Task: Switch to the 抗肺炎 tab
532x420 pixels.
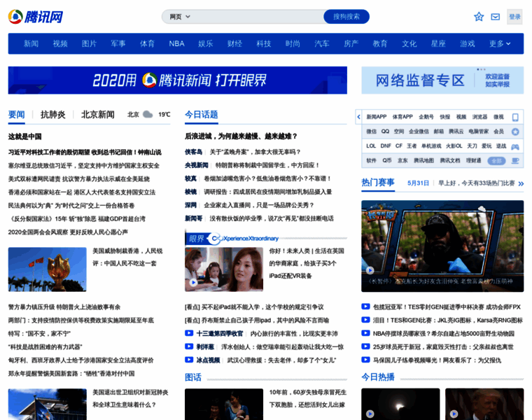Action: (x=53, y=115)
